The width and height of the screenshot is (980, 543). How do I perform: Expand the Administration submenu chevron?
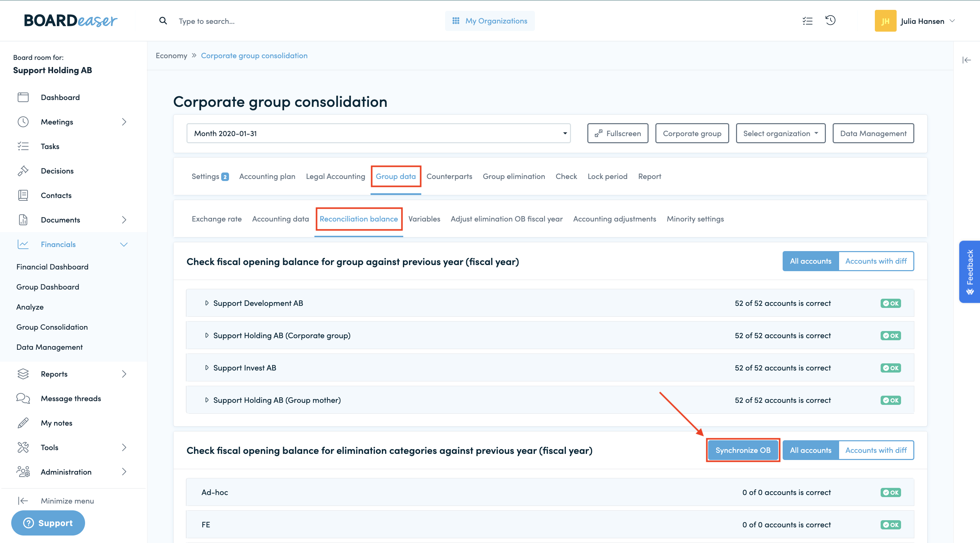point(124,472)
